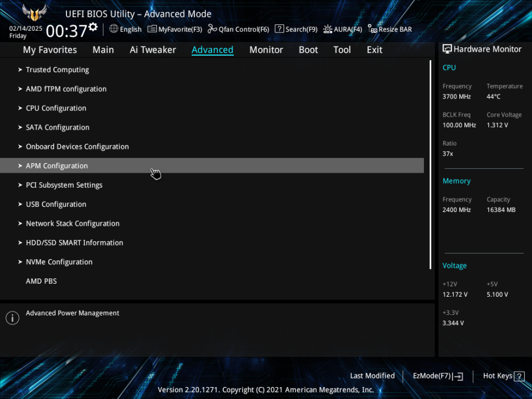Click the EzMode exit arrow icon

point(458,376)
